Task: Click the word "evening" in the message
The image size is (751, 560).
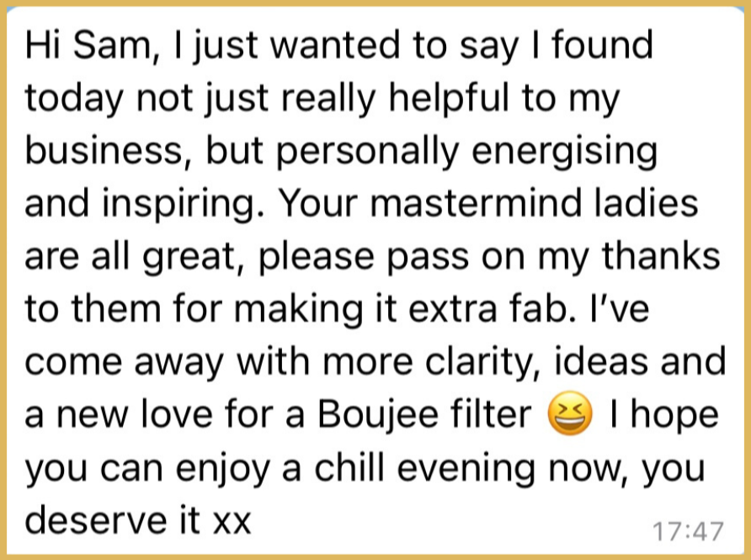Action: tap(466, 469)
